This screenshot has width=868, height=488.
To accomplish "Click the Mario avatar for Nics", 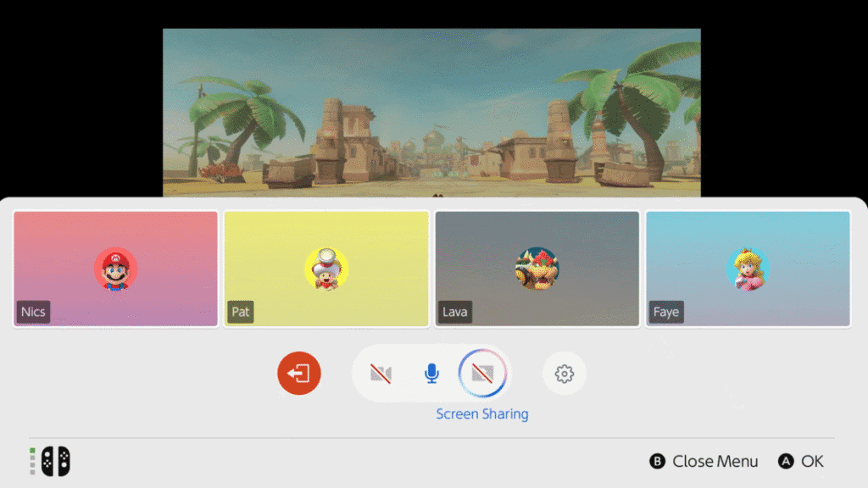I will pyautogui.click(x=115, y=269).
